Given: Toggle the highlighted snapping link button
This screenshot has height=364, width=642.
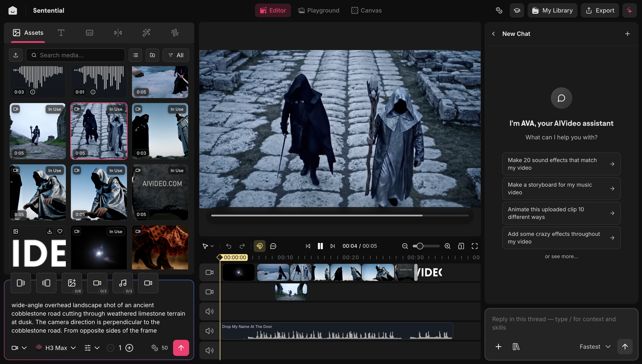Looking at the screenshot, I should [x=259, y=246].
